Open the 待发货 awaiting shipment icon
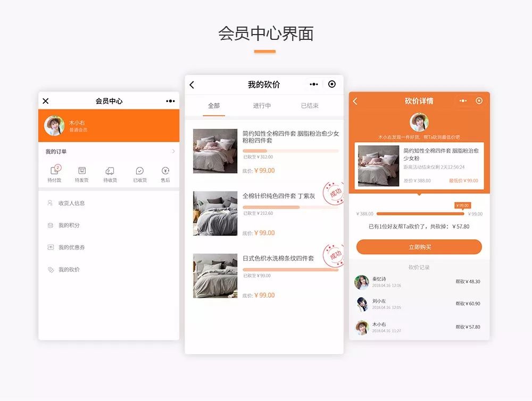The image size is (532, 401). 82,171
